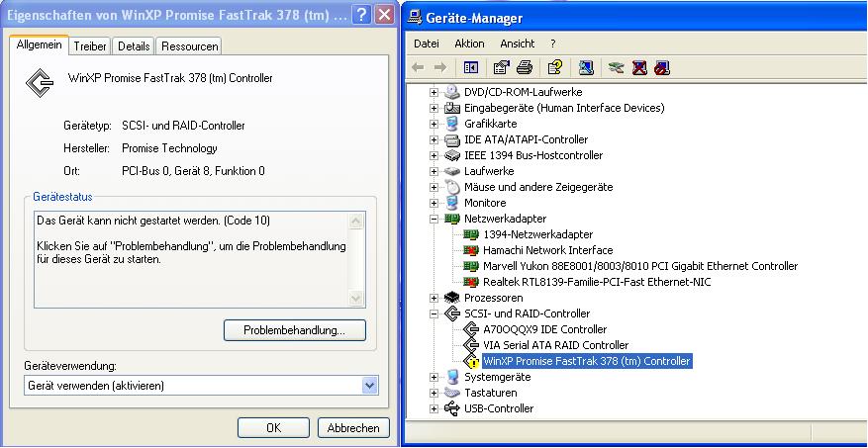Click the OK button
This screenshot has height=448, width=868.
pyautogui.click(x=273, y=428)
